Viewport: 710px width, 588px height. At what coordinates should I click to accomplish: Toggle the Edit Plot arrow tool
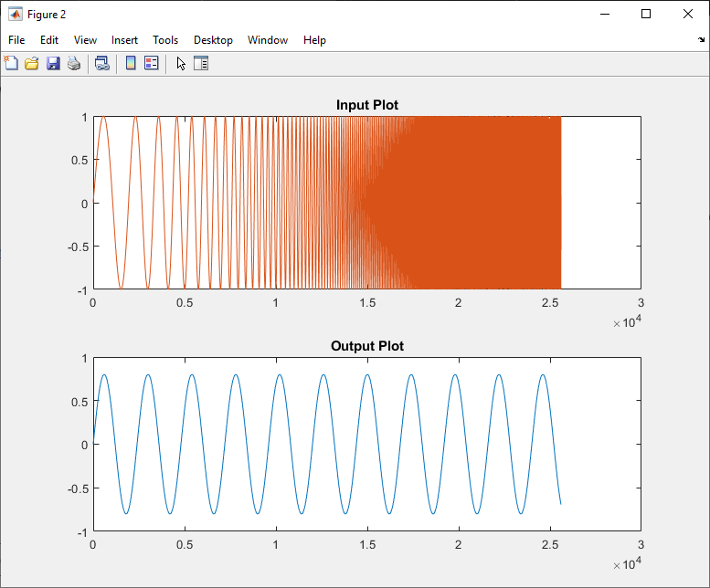pos(181,64)
